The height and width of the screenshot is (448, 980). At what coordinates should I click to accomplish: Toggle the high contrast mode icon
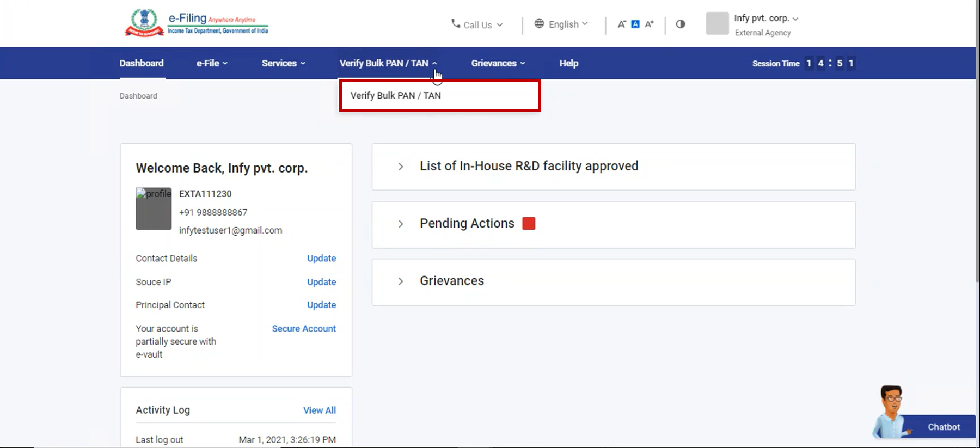coord(681,24)
